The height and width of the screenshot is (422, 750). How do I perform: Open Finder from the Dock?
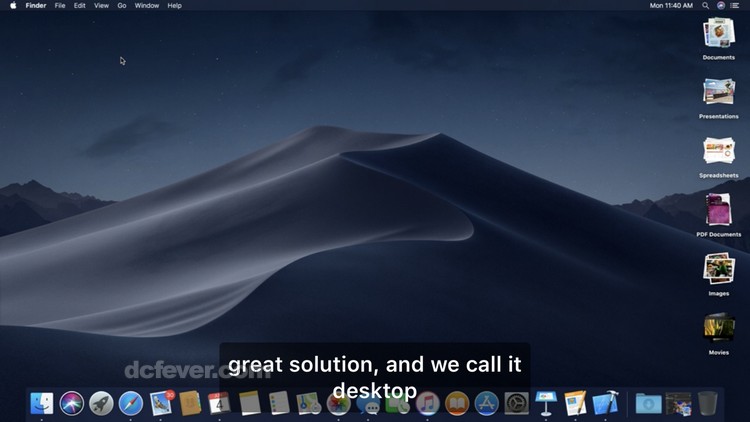pos(42,403)
